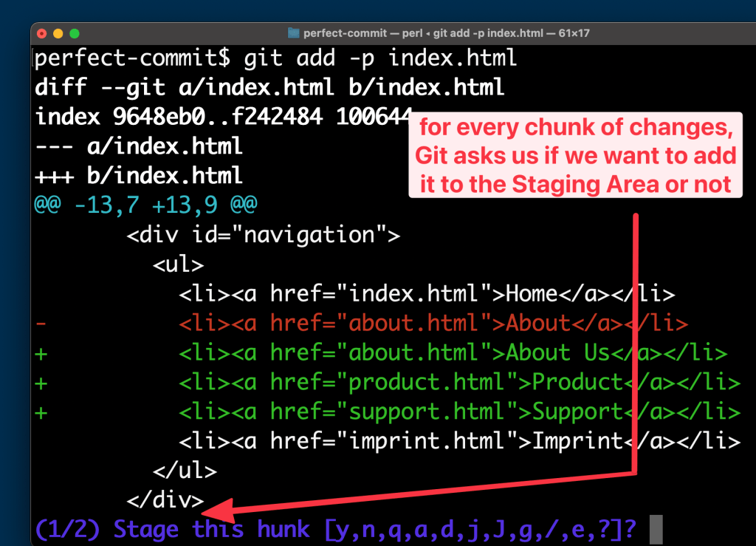Screen dimensions: 756x546
Task: Click the 'Stage this hunk' prompt text
Action: [210, 529]
